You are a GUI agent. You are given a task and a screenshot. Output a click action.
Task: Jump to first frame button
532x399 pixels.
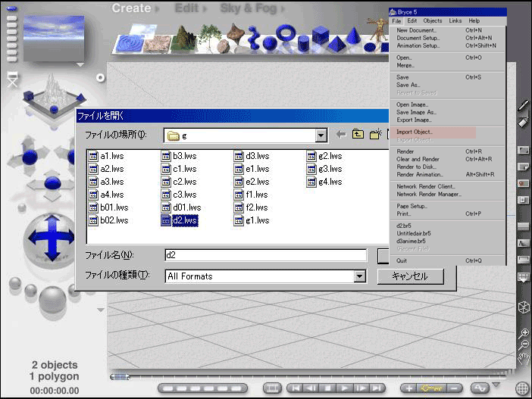pyautogui.click(x=296, y=388)
